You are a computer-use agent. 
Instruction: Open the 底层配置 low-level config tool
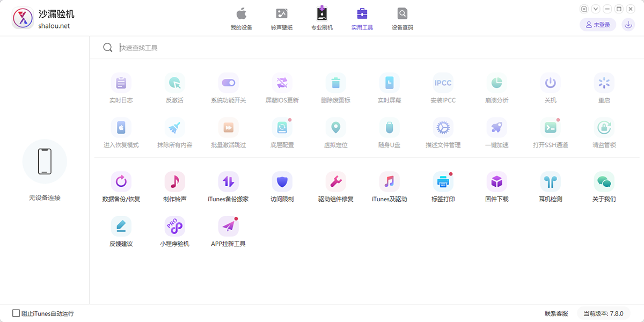click(282, 133)
